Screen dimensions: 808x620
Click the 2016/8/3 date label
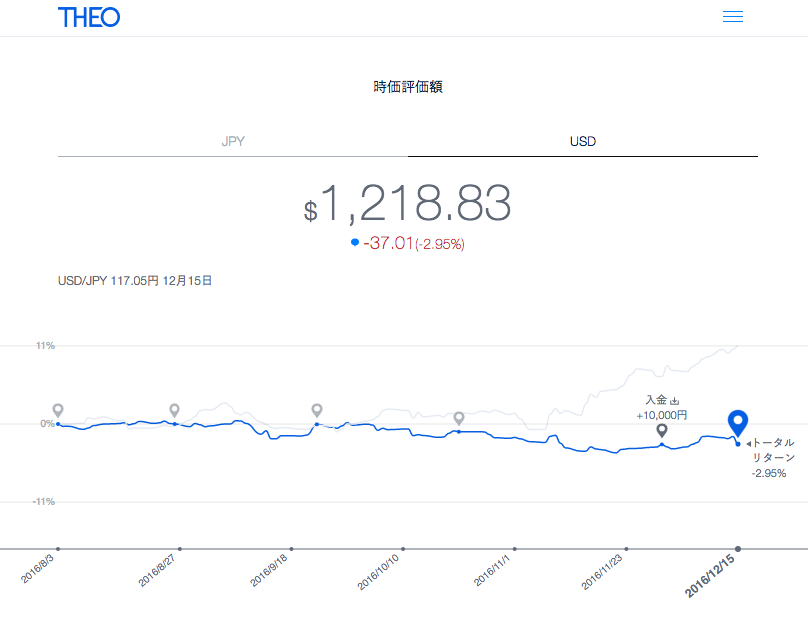[37, 569]
